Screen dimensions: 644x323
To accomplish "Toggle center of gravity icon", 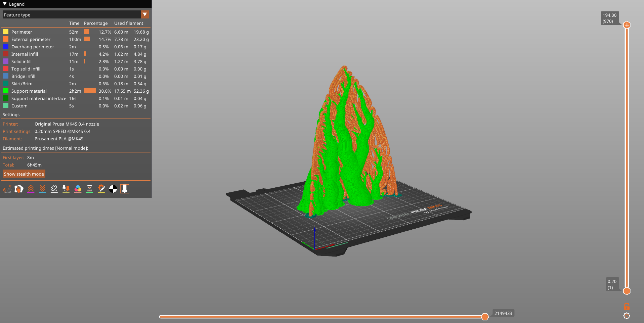I will point(113,189).
